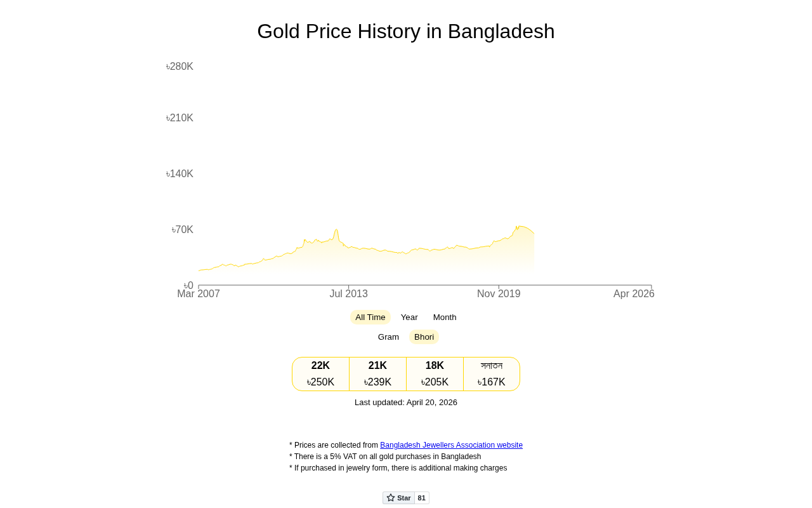Choose the 21K gold price tab
The image size is (812, 508).
pos(377,374)
